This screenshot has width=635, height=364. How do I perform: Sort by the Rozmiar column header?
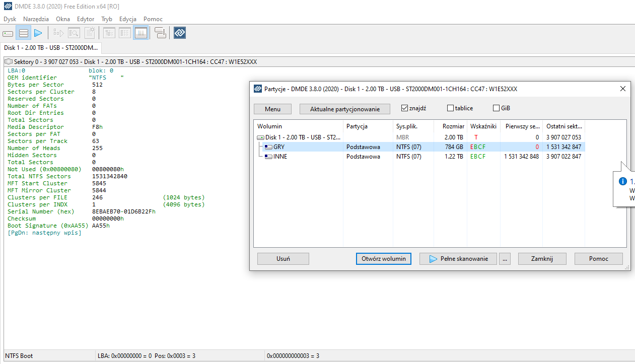[x=450, y=126]
